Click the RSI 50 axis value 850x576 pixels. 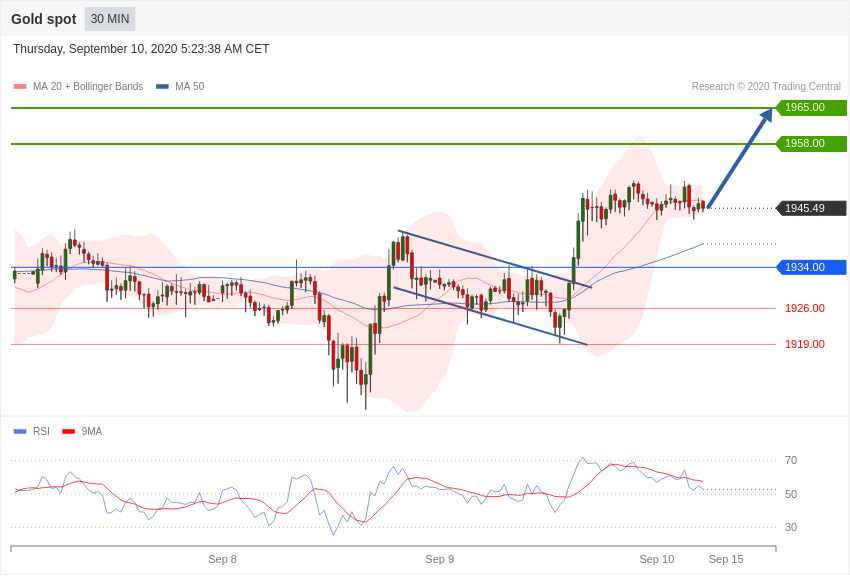point(791,494)
